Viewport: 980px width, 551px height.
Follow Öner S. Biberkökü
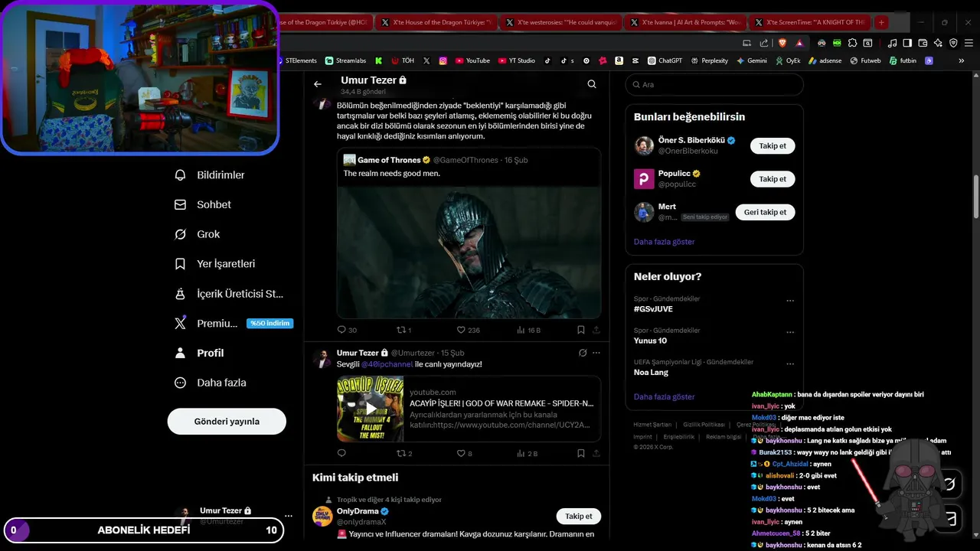tap(773, 145)
